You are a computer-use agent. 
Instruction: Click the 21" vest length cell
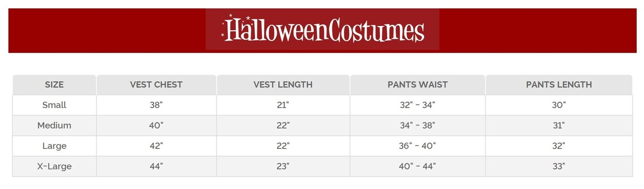[x=283, y=105]
